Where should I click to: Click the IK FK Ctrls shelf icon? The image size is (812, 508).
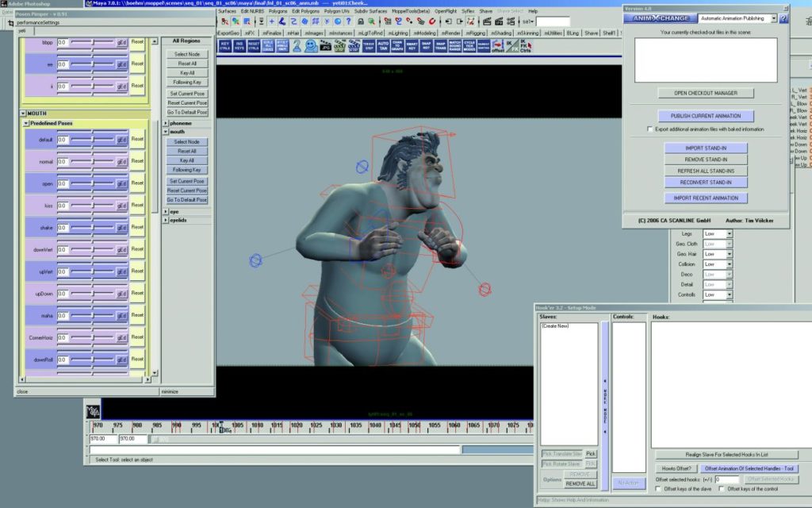pos(525,46)
